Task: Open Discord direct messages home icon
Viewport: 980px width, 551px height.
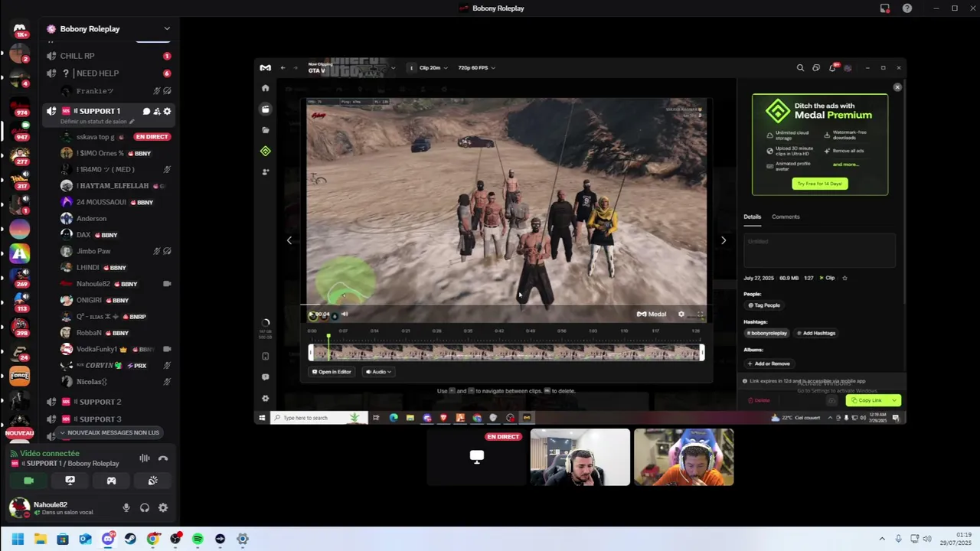Action: point(20,29)
